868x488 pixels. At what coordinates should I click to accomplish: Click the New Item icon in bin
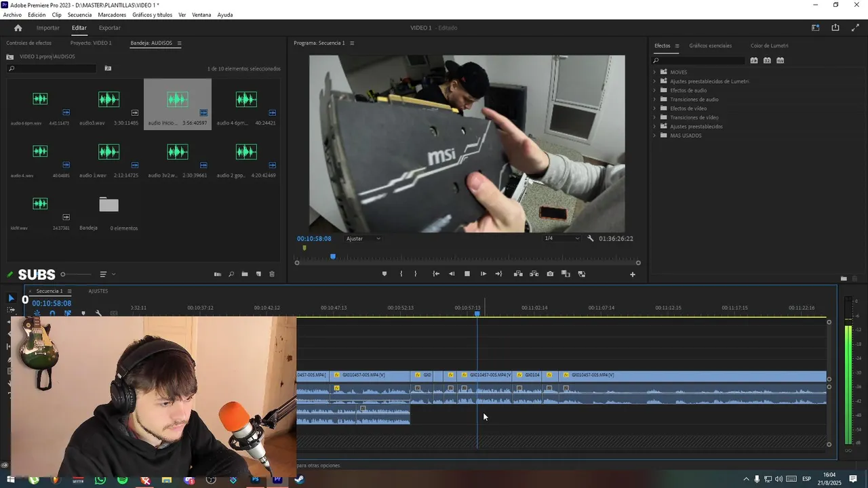[x=258, y=274]
